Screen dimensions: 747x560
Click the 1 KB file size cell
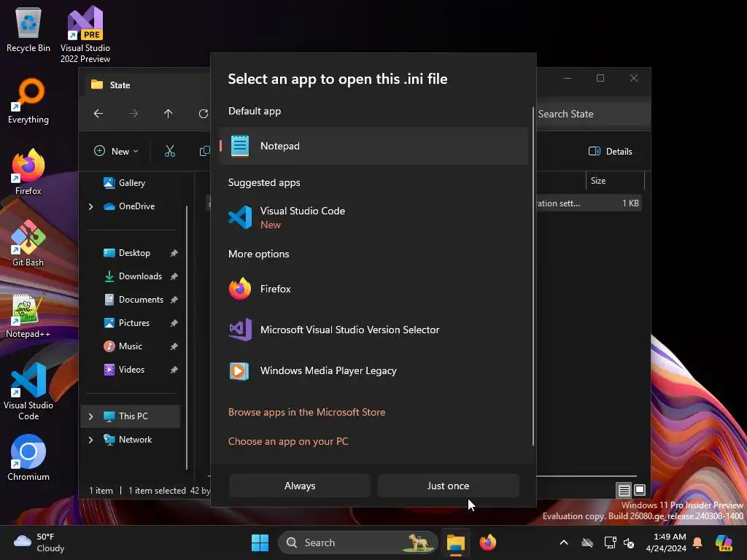[630, 203]
